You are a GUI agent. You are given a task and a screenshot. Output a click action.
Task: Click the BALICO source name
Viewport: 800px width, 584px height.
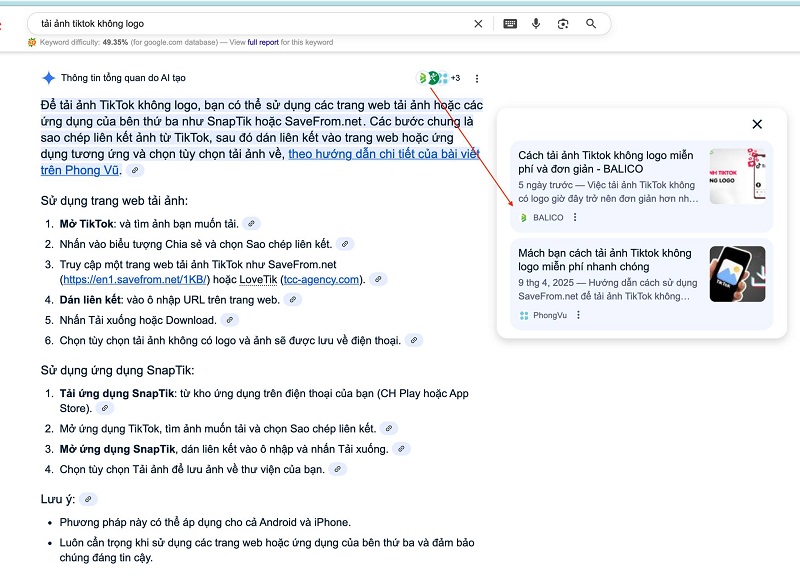[548, 218]
